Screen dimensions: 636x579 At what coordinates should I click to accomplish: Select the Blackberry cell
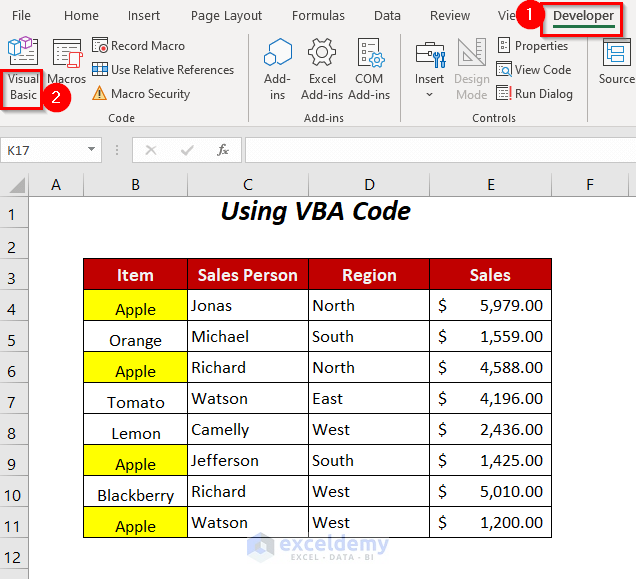[x=135, y=491]
